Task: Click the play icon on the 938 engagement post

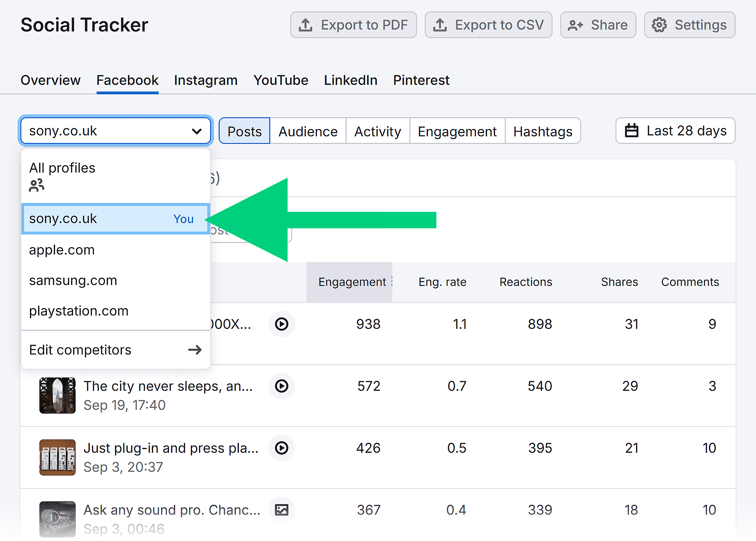Action: (282, 324)
